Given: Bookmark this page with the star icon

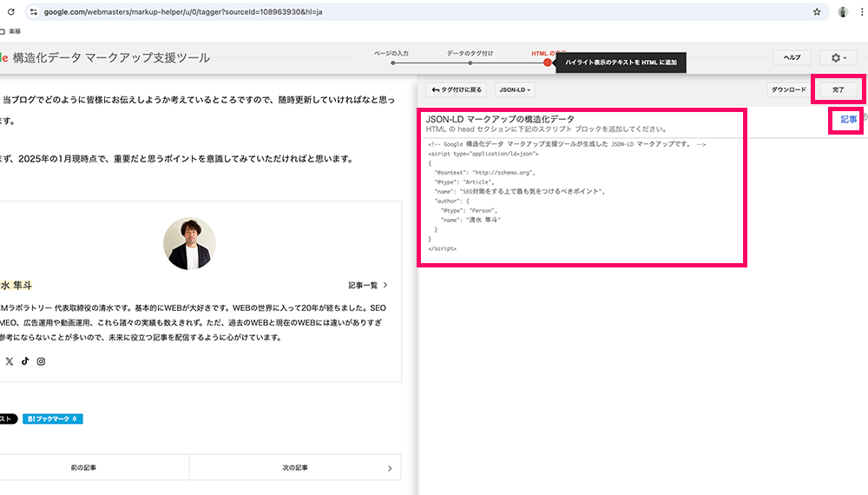Looking at the screenshot, I should coord(817,11).
